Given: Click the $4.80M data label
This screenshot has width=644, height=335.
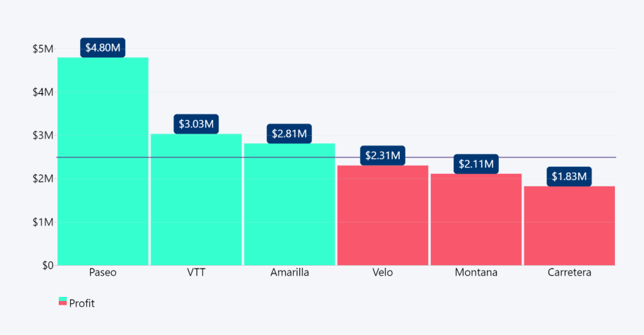Looking at the screenshot, I should click(x=103, y=48).
